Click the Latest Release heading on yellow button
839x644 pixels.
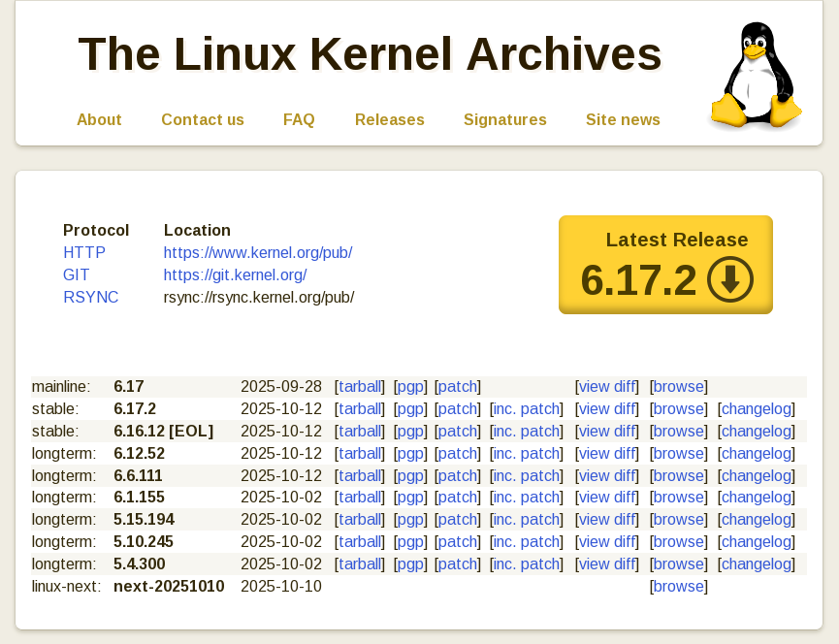pos(677,240)
